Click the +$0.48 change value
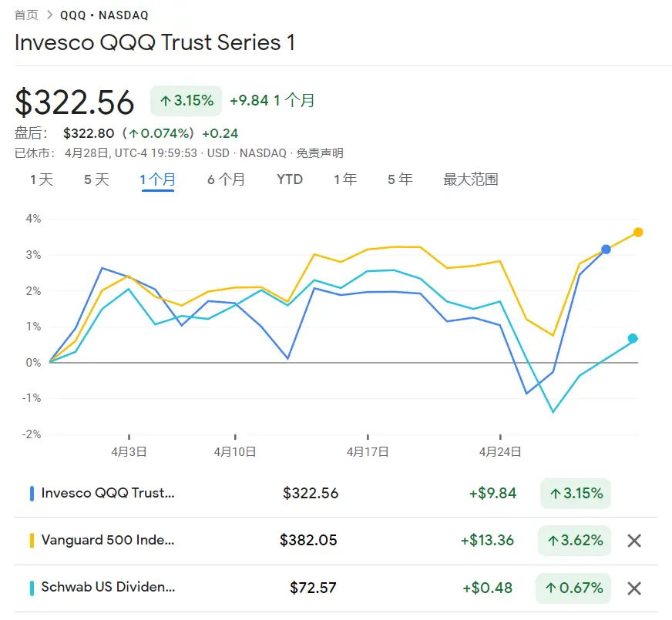 pos(488,588)
